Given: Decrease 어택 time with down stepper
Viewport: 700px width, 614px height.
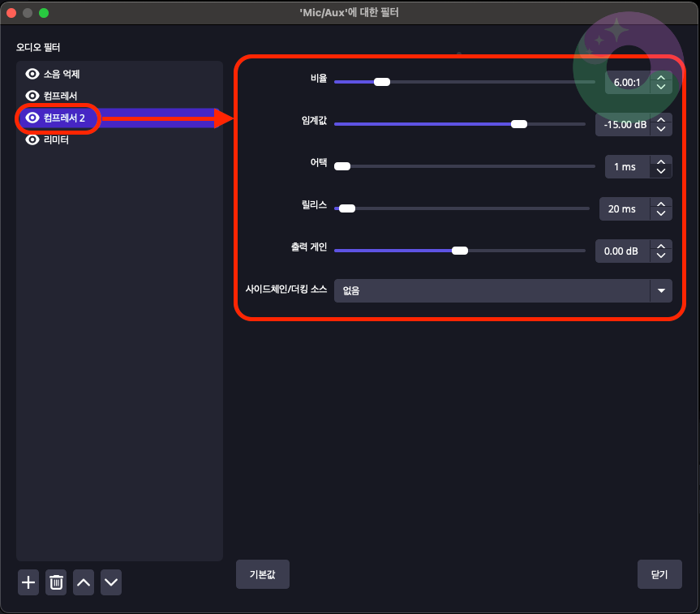Looking at the screenshot, I should 661,171.
